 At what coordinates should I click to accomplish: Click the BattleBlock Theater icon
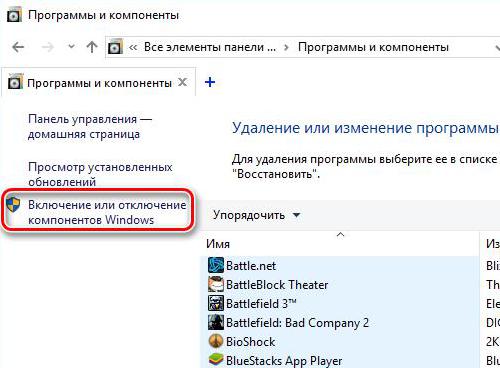[216, 284]
